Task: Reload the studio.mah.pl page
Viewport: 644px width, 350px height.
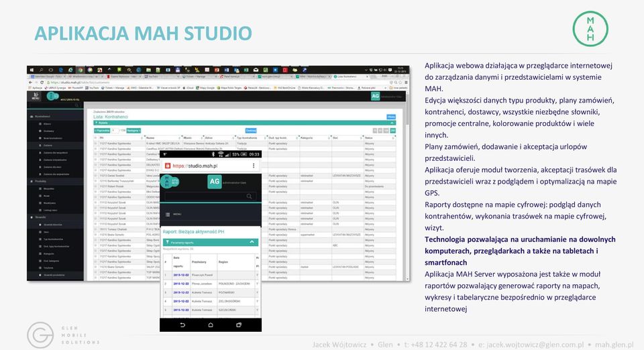Action: (42, 82)
